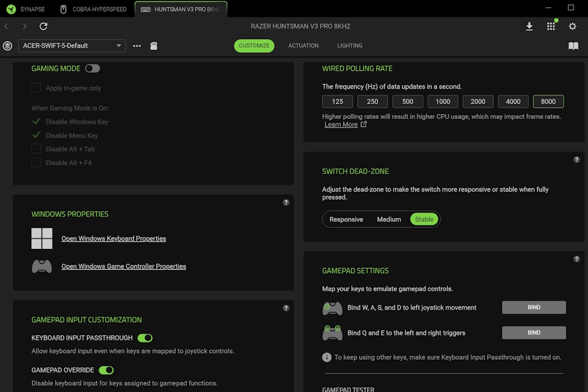This screenshot has width=588, height=392.
Task: Open the profile three-dots menu
Action: [x=137, y=46]
